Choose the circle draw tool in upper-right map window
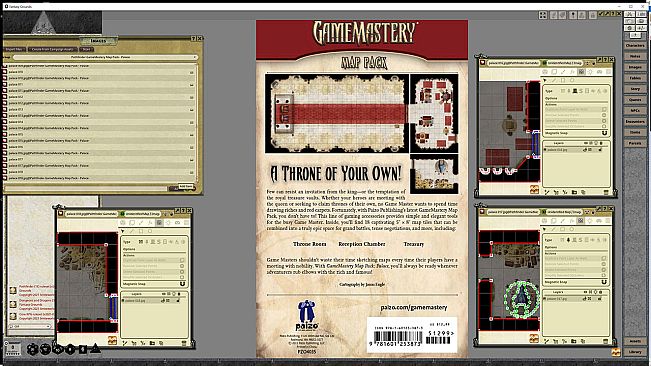651x366 pixels. 572,80
